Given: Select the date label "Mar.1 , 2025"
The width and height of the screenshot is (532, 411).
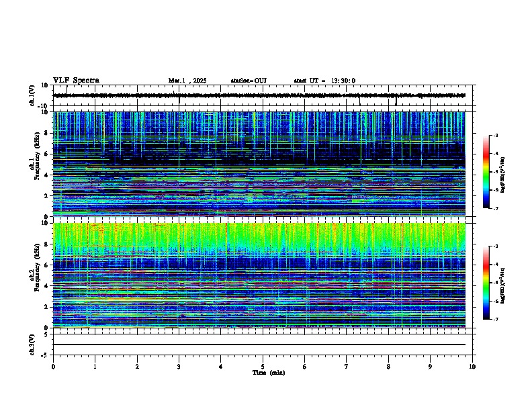Looking at the screenshot, I should coord(187,81).
